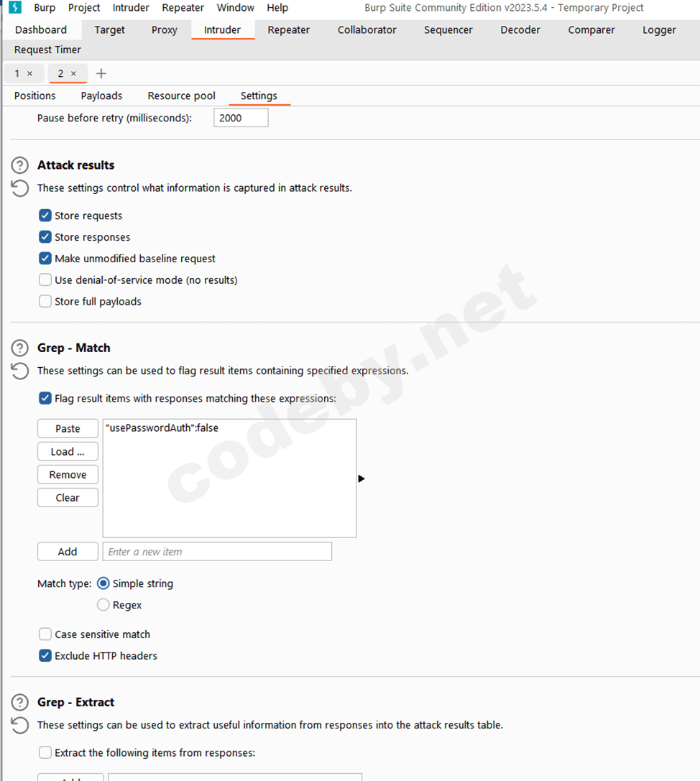Click the Burp Suite logo icon
700x781 pixels.
tap(15, 7)
